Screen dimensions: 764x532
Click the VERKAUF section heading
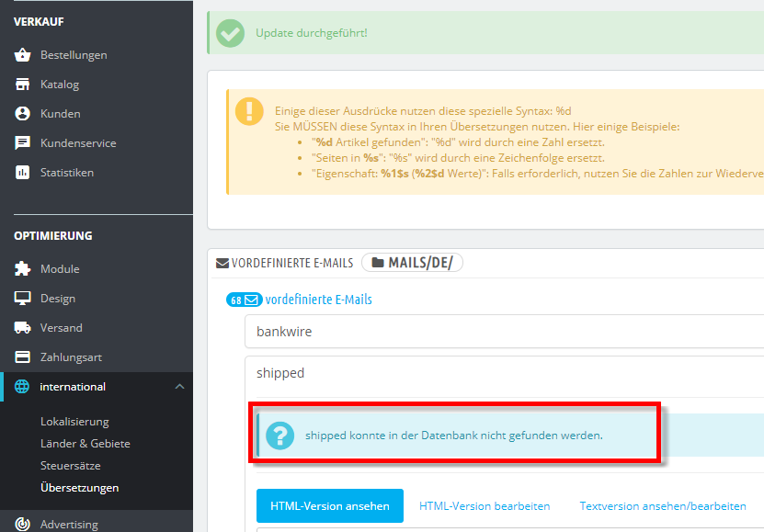[x=39, y=21]
